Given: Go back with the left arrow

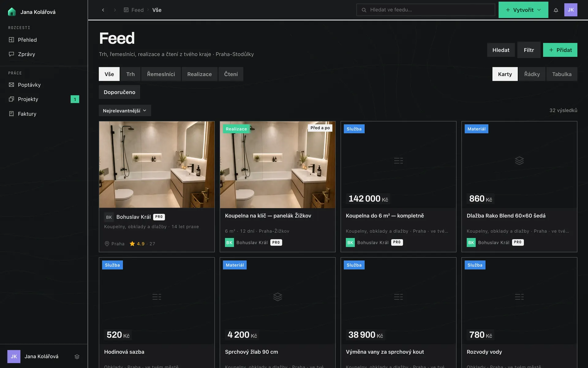Looking at the screenshot, I should pos(103,10).
